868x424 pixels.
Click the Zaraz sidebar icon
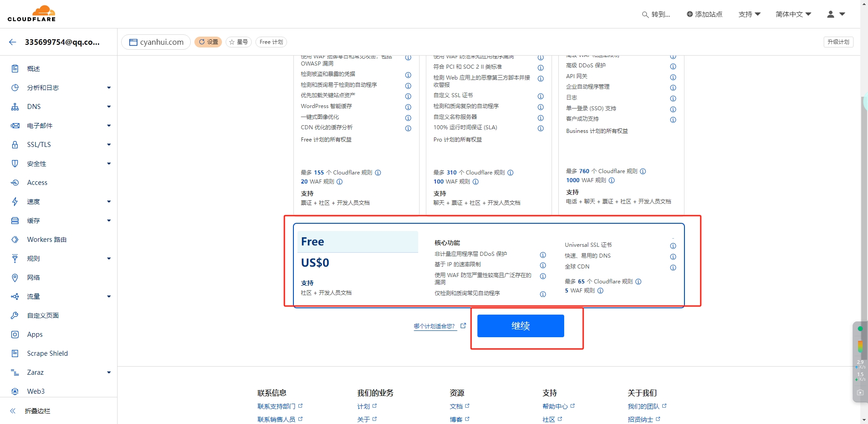click(15, 372)
